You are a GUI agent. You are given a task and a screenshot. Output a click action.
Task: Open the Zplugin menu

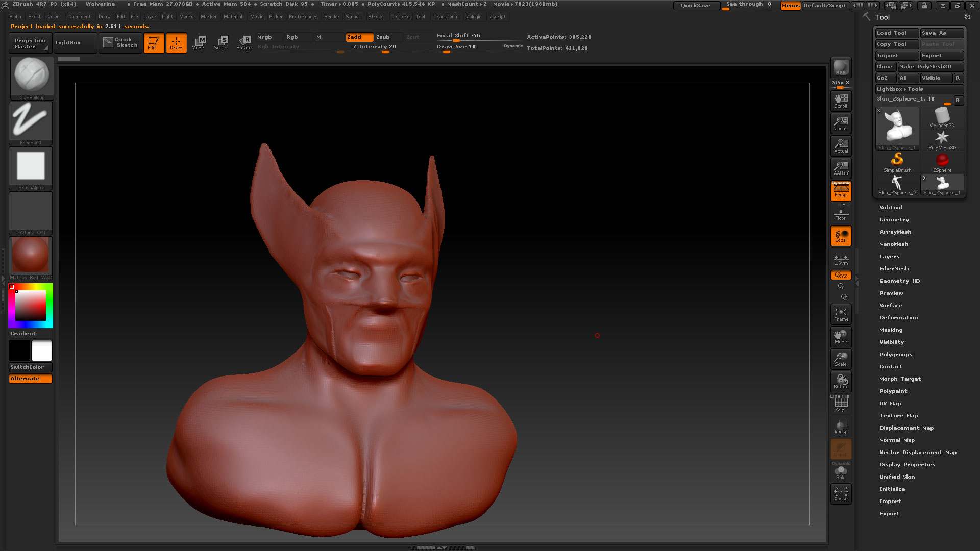[x=474, y=17]
